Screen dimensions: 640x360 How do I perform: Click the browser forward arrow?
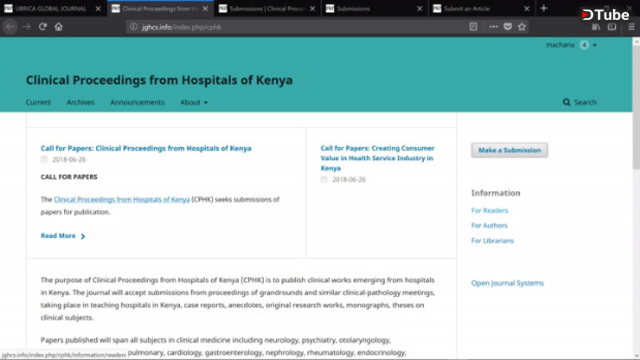tap(27, 27)
